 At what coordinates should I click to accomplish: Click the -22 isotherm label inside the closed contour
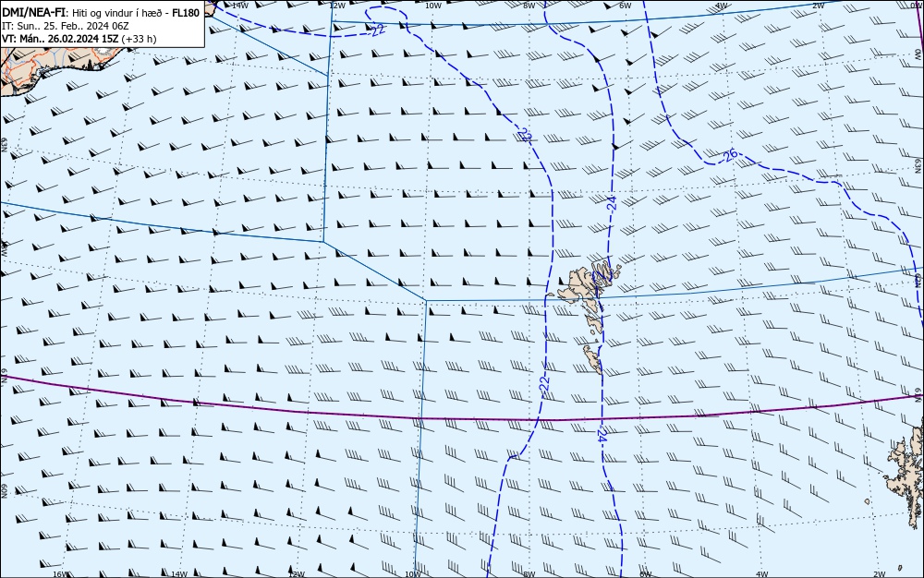[x=378, y=30]
